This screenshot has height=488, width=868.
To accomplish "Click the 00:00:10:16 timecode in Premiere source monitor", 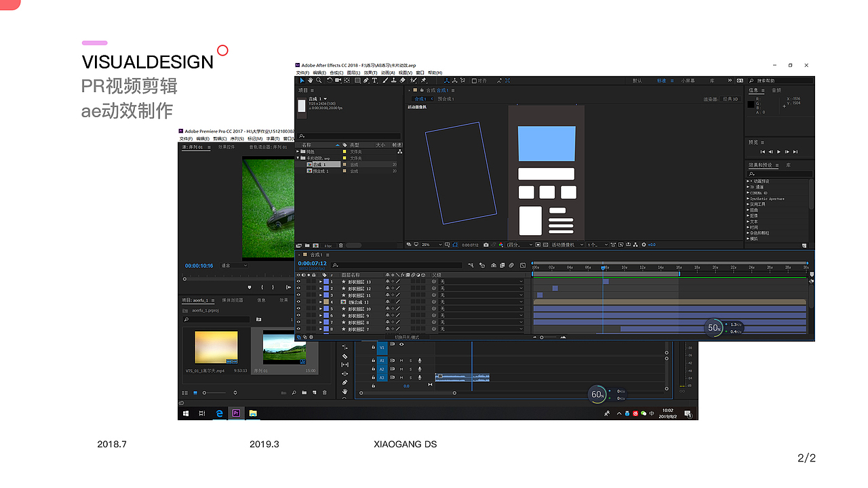I will (199, 266).
